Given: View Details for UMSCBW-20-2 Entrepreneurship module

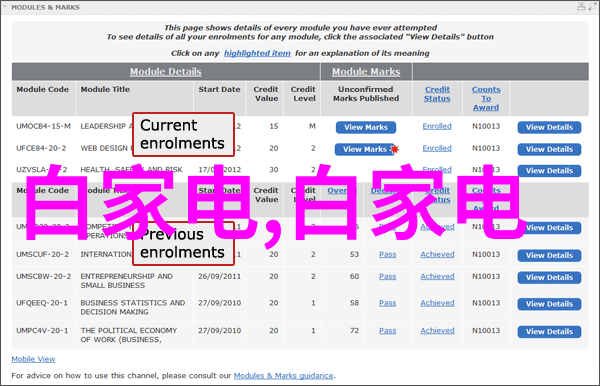Looking at the screenshot, I should 549,277.
